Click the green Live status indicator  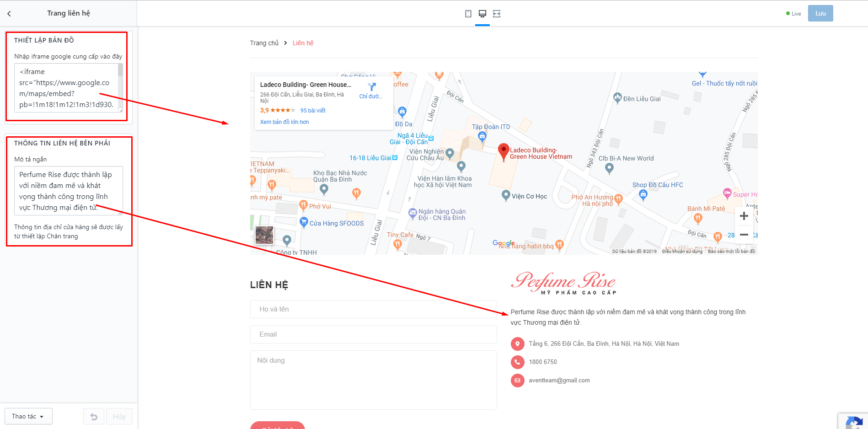(793, 14)
